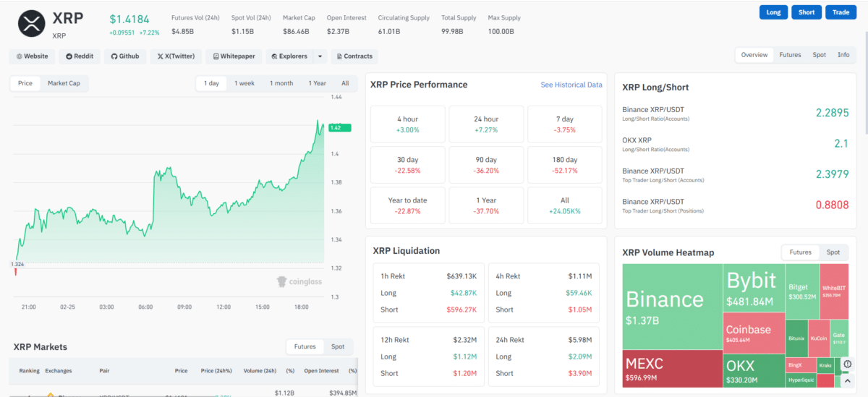Set chart range to 1 Year
Viewport: 868px width, 397px height.
pos(317,83)
